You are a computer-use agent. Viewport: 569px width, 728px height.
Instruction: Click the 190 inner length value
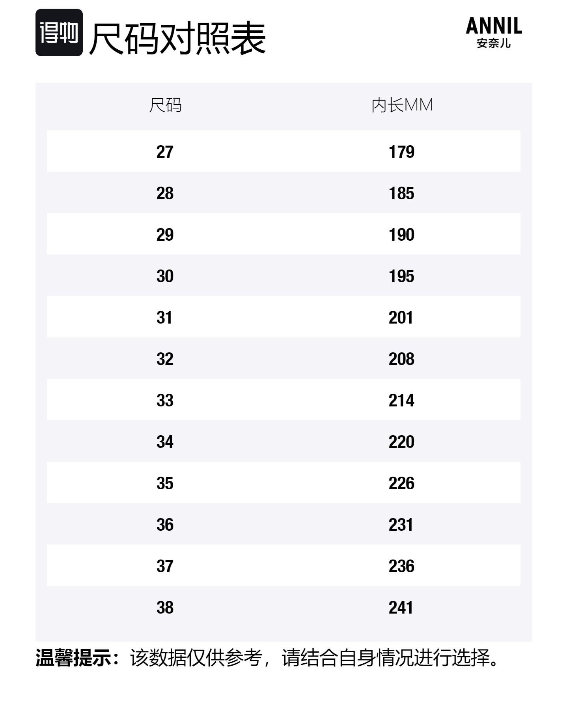[401, 235]
